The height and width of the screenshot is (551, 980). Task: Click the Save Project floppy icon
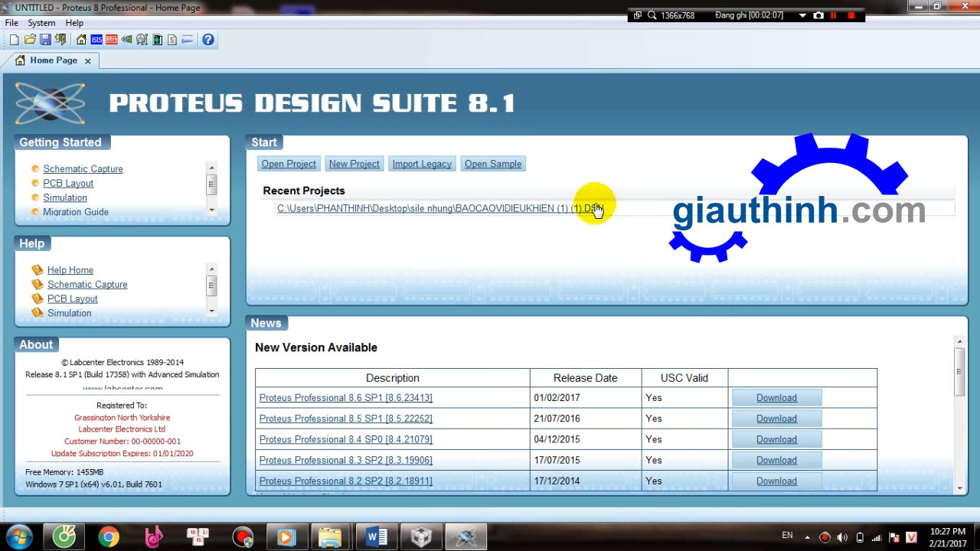pos(45,40)
